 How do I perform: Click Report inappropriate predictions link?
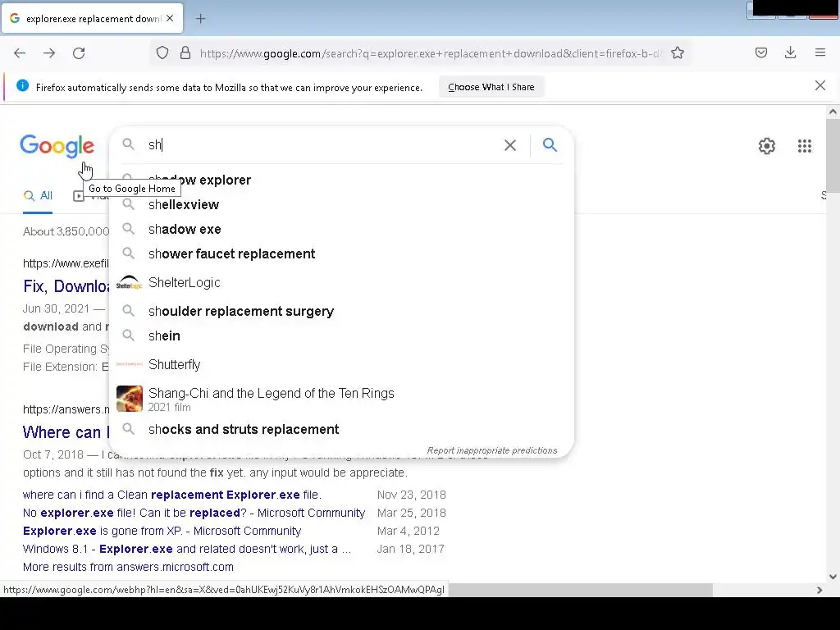coord(492,450)
